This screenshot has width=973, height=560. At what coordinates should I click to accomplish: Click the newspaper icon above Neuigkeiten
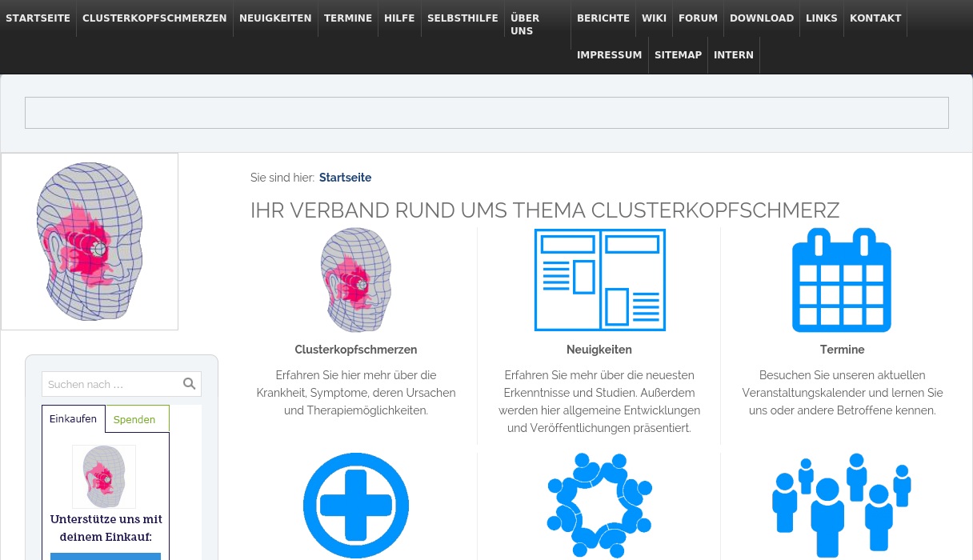599,280
